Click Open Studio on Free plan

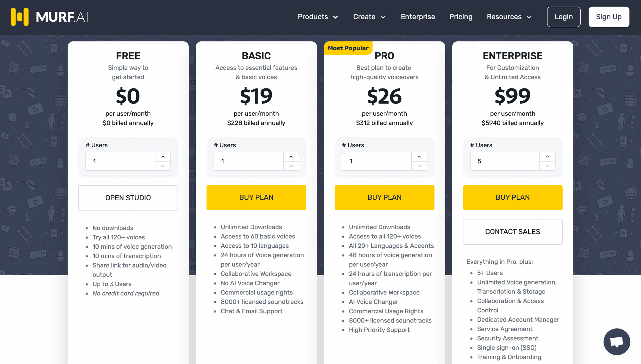coord(128,198)
